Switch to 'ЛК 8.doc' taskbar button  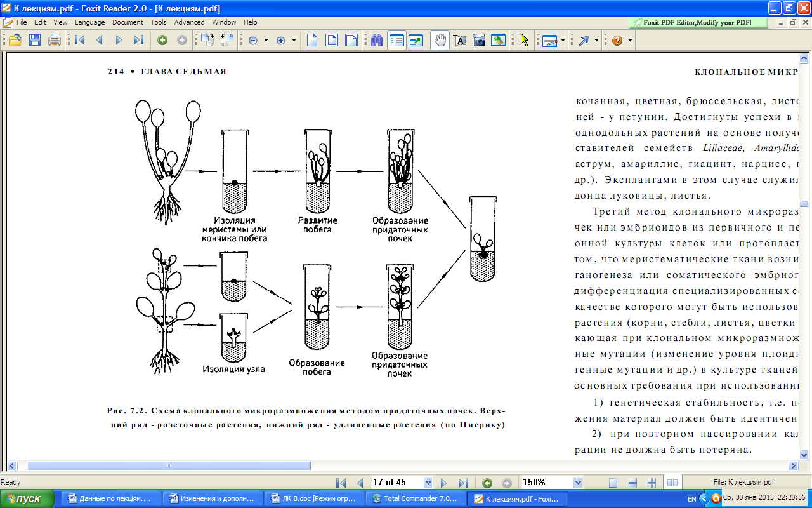point(314,498)
